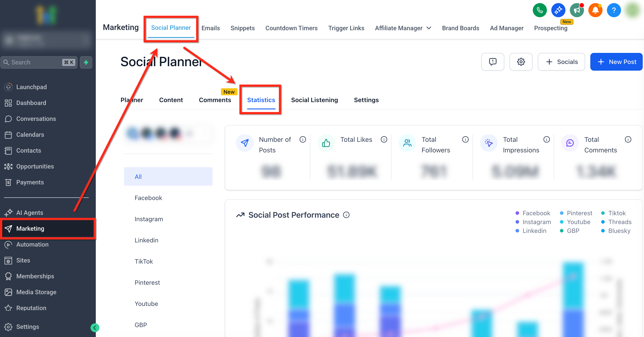Click the green lightning quick actions icon

(x=86, y=62)
